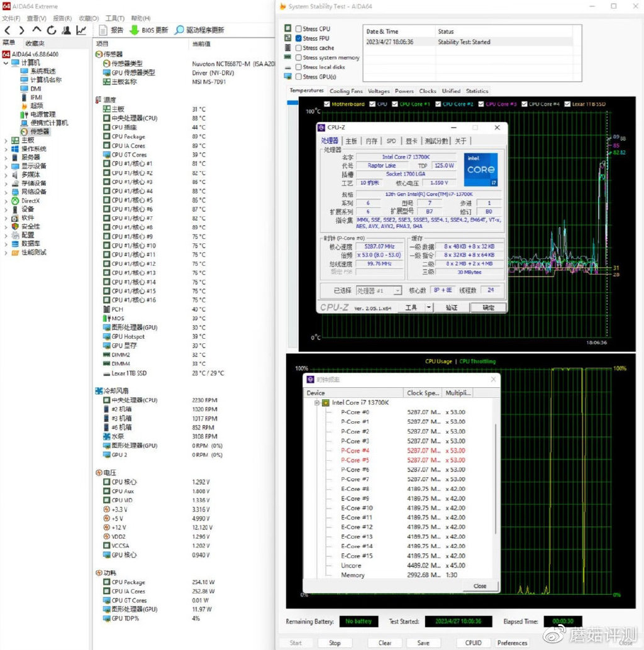The height and width of the screenshot is (650, 644).
Task: Click the refresh icon in AIDA64 toolbar
Action: pyautogui.click(x=51, y=30)
